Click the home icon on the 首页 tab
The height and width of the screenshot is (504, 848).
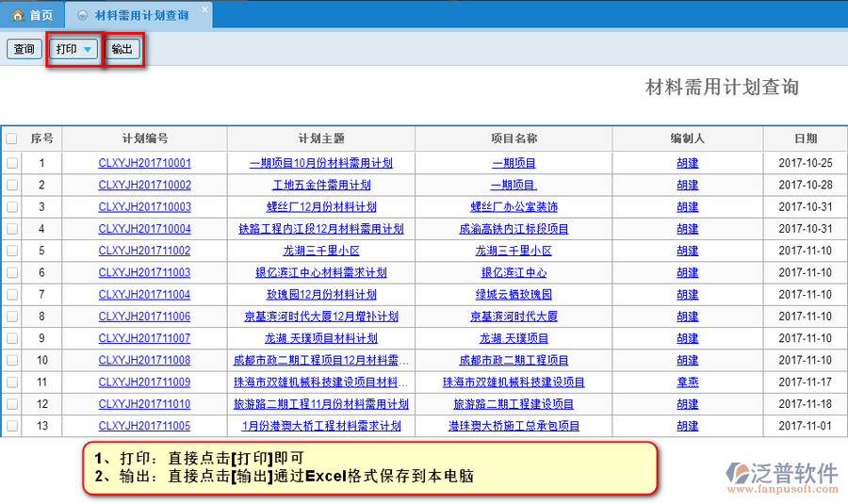pos(17,15)
